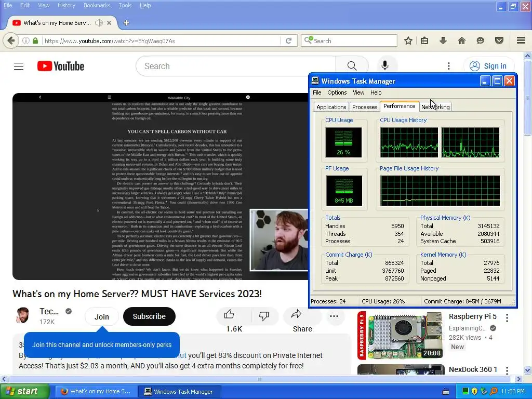The height and width of the screenshot is (399, 532).
Task: Open more actions ellipsis under video
Action: tap(334, 316)
